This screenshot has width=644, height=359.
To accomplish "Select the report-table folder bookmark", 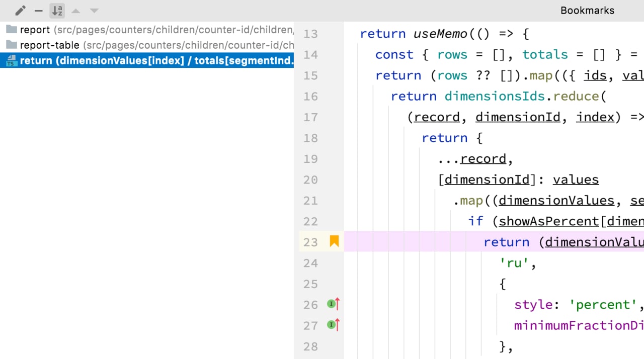I will 147,45.
